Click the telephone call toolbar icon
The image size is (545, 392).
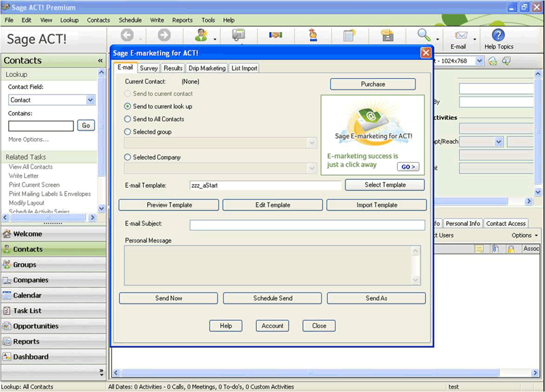(x=238, y=35)
